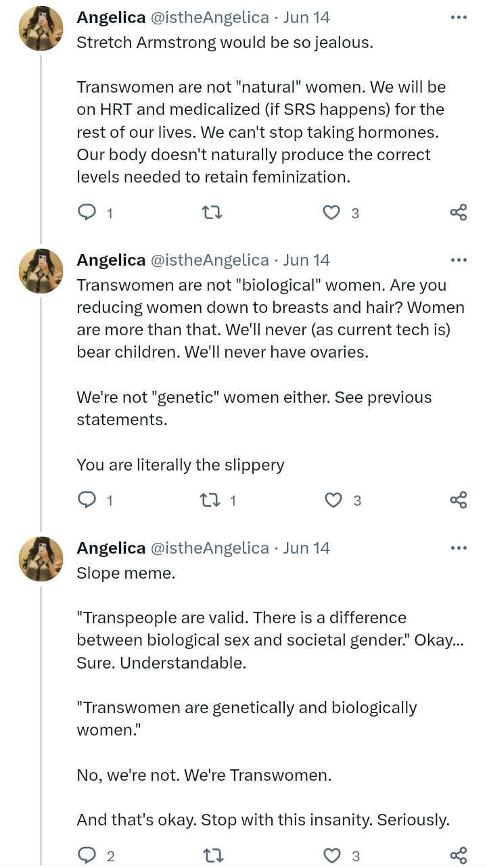Screen dimensions: 487x868
Task: Reply to the Slope meme tweet
Action: point(87,856)
